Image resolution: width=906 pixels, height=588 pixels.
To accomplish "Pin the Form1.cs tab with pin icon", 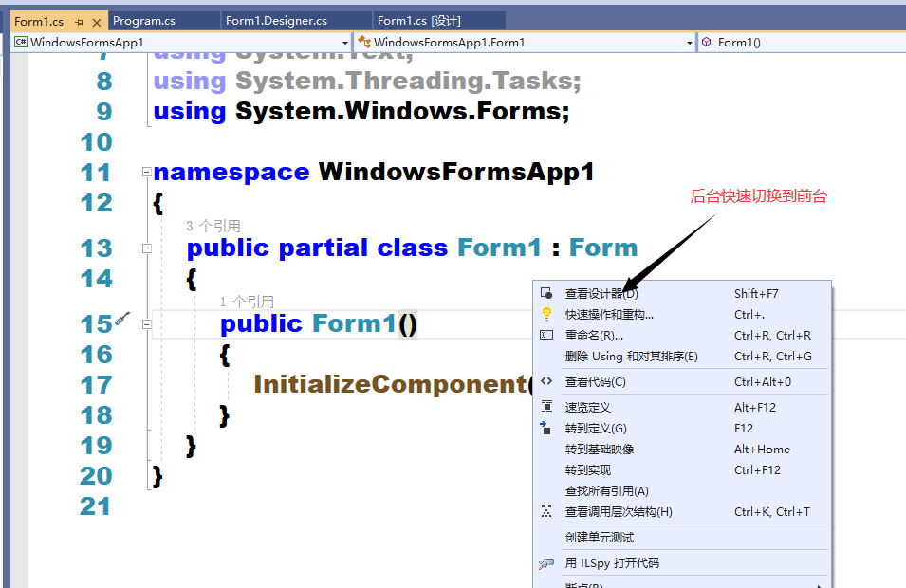I will 79,23.
